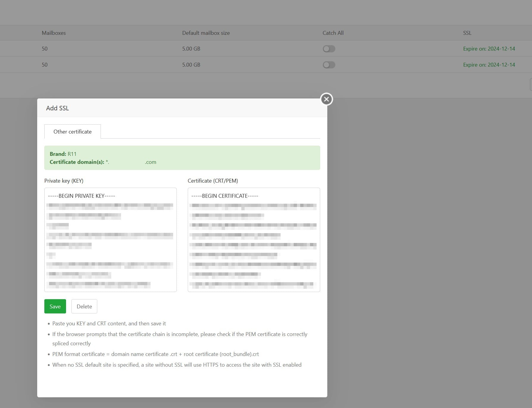Click the Catch All column header
532x408 pixels.
pyautogui.click(x=333, y=33)
